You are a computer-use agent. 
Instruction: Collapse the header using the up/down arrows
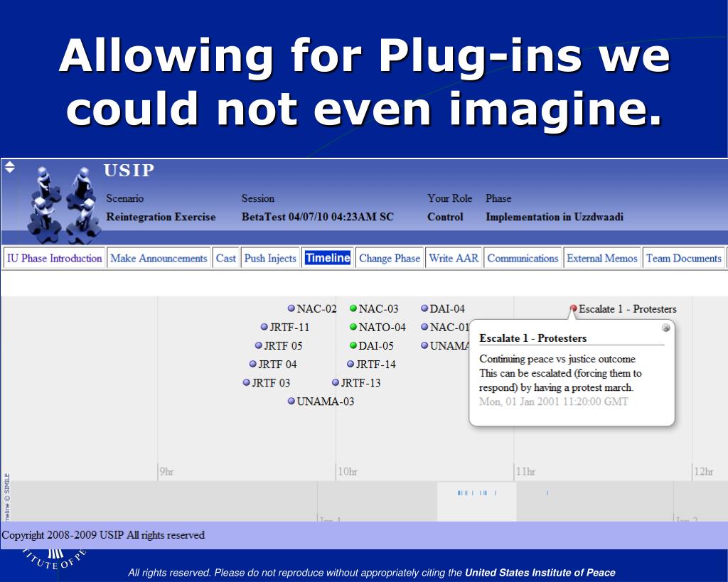[10, 167]
